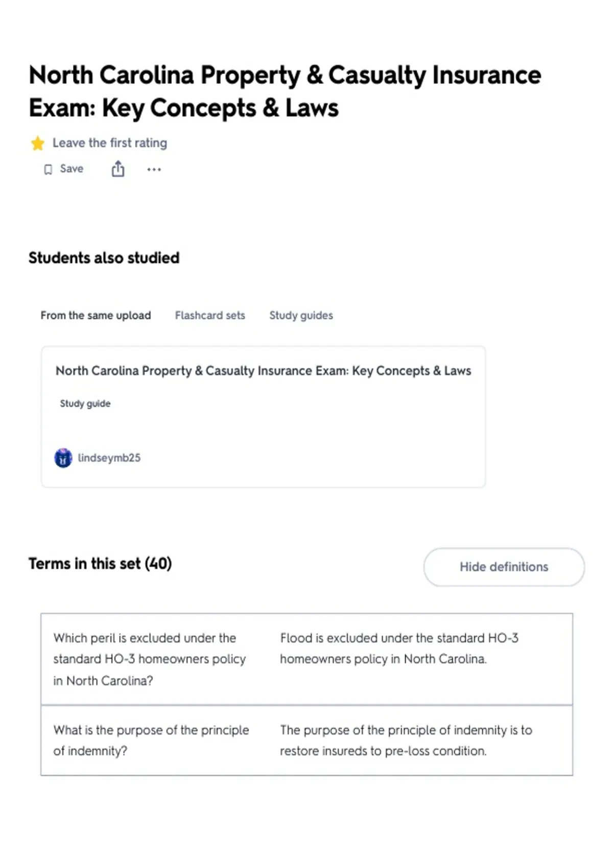Click the Save button label

point(72,169)
